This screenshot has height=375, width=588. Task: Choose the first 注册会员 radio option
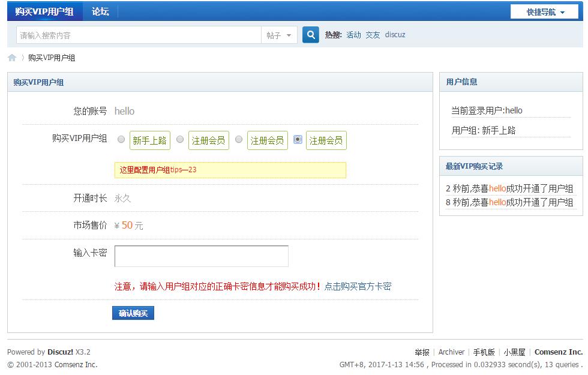click(180, 140)
